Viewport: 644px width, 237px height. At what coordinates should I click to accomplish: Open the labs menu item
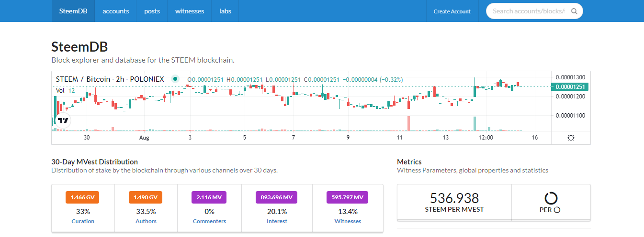pos(225,11)
